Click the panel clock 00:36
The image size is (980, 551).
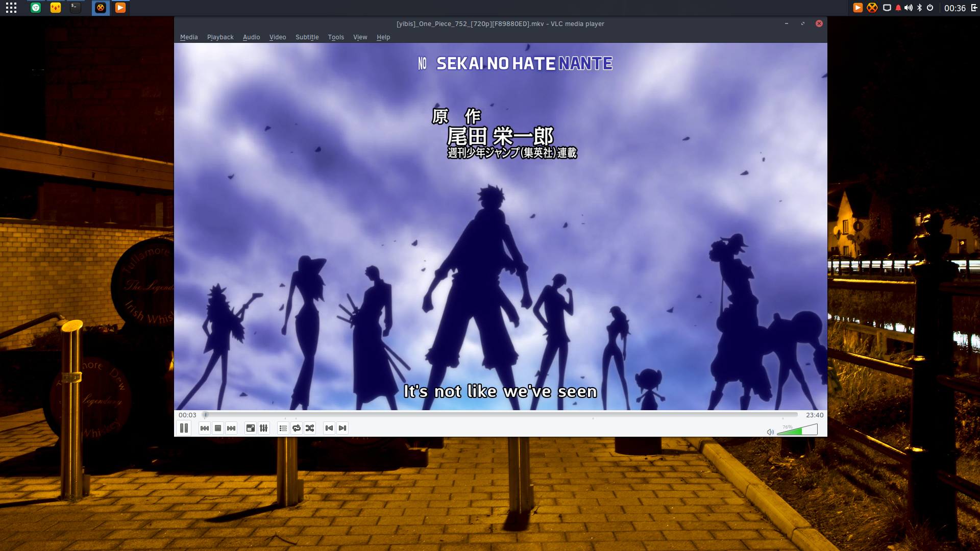coord(955,8)
